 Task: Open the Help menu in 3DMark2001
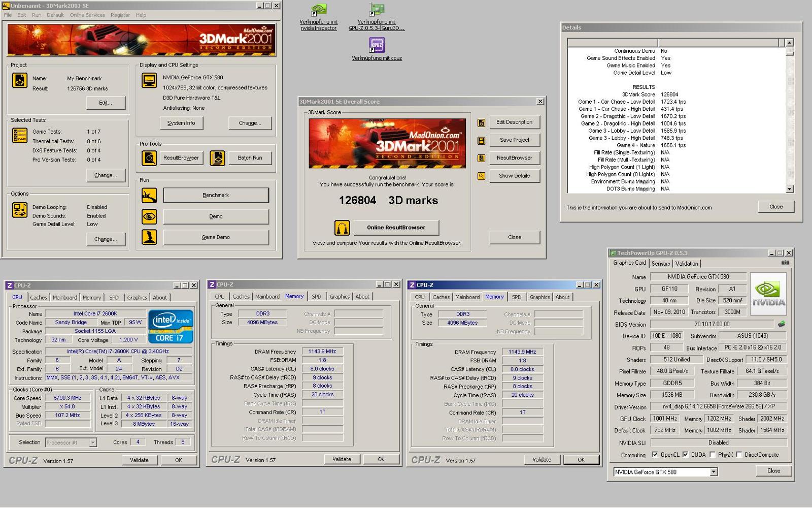tap(141, 15)
